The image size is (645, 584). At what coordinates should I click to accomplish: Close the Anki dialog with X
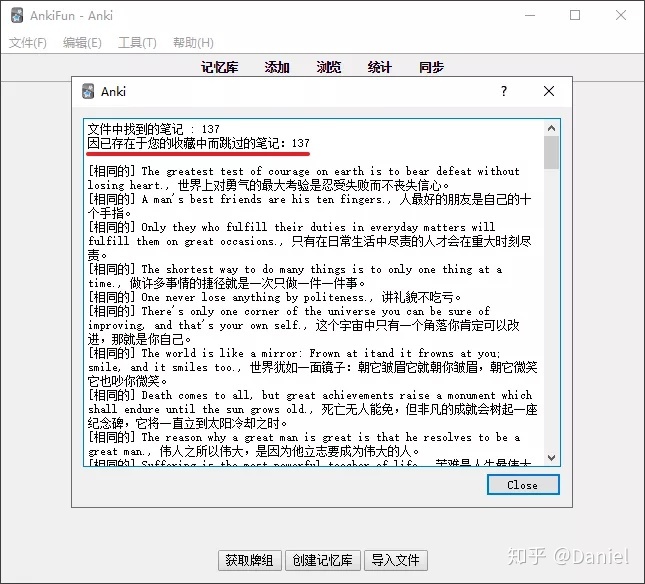(549, 91)
